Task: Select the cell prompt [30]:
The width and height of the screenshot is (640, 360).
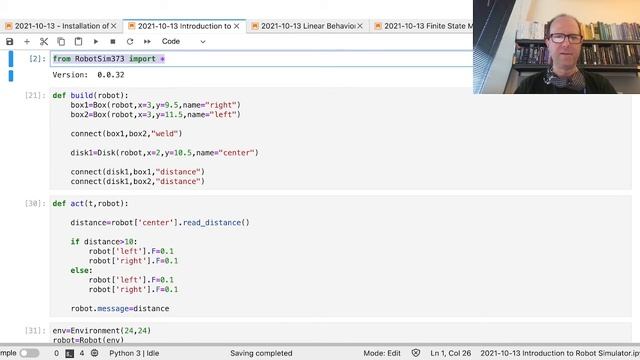Action: coord(35,203)
